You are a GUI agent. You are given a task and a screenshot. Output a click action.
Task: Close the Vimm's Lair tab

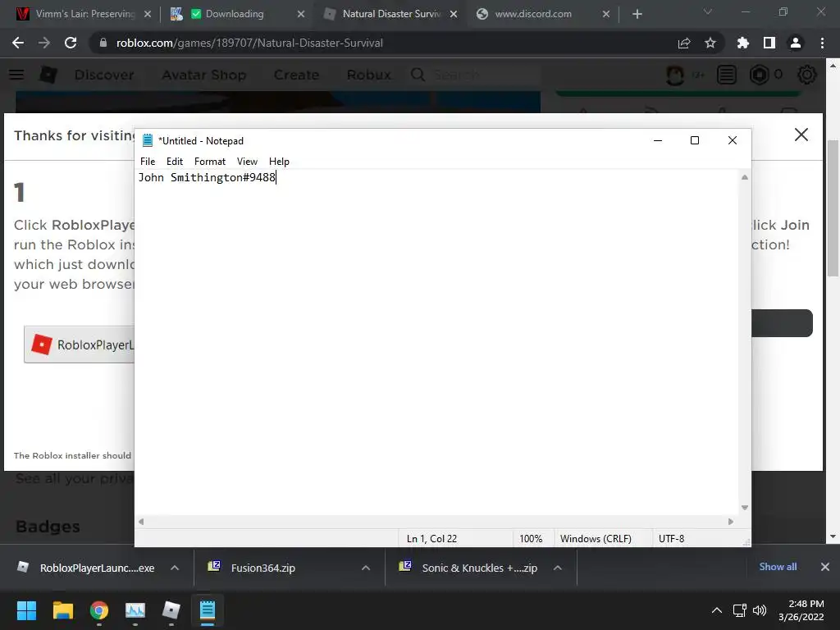click(x=148, y=14)
